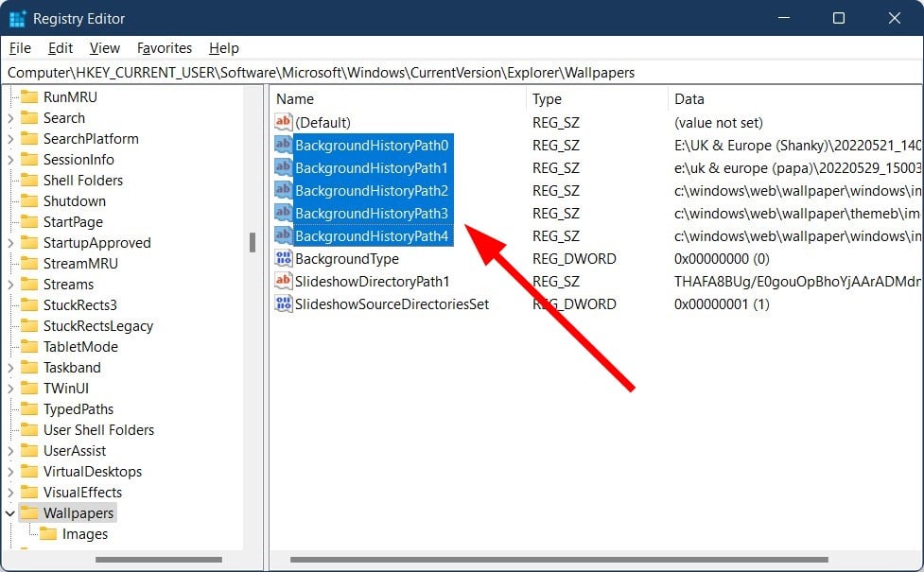The height and width of the screenshot is (572, 924).
Task: Expand the VirtualDesktops key
Action: coord(10,472)
